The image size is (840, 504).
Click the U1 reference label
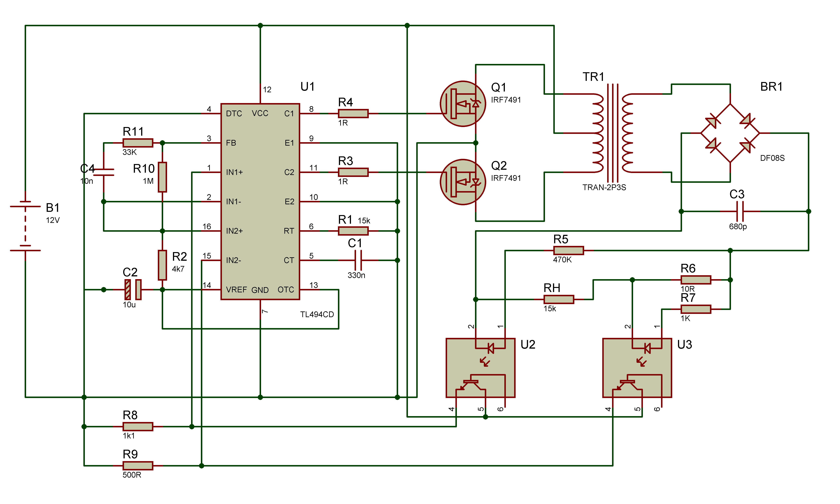pos(307,87)
